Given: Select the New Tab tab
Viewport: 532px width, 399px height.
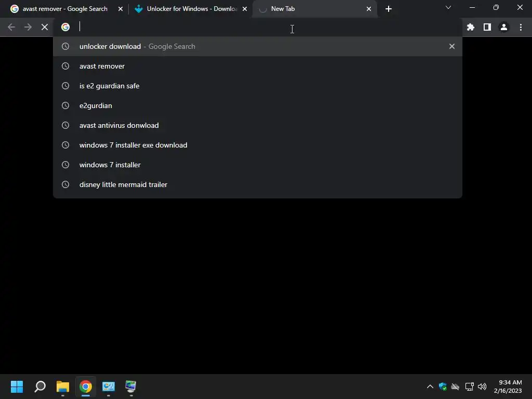Looking at the screenshot, I should tap(314, 9).
